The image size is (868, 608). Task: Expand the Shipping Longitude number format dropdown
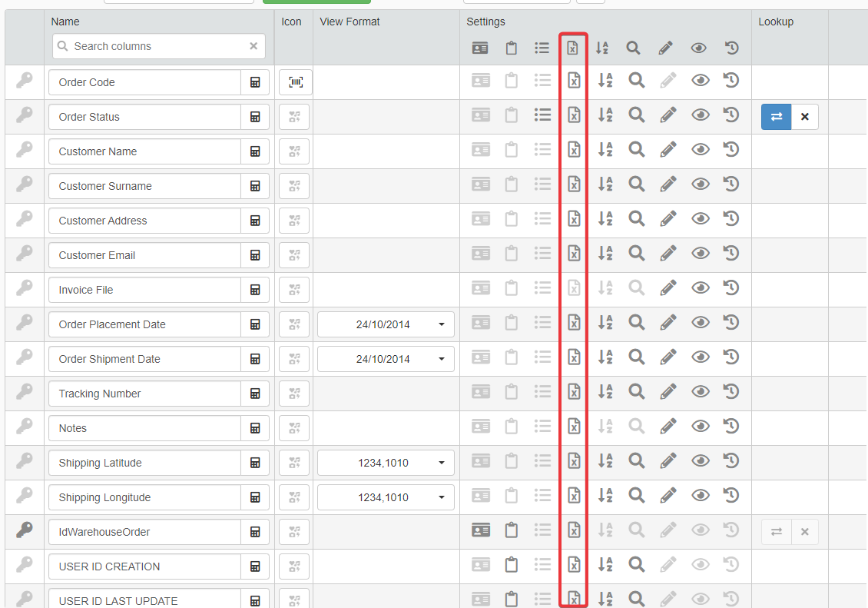click(441, 497)
